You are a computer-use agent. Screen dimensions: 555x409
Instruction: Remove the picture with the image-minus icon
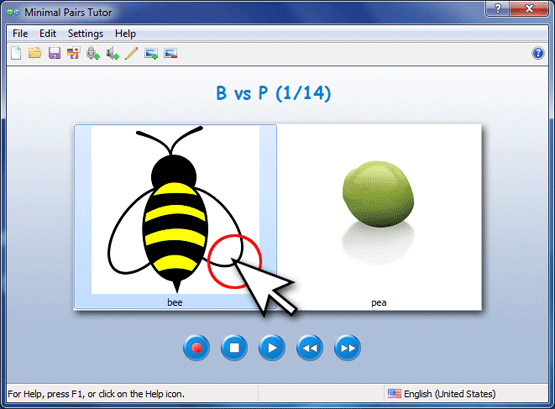[170, 53]
